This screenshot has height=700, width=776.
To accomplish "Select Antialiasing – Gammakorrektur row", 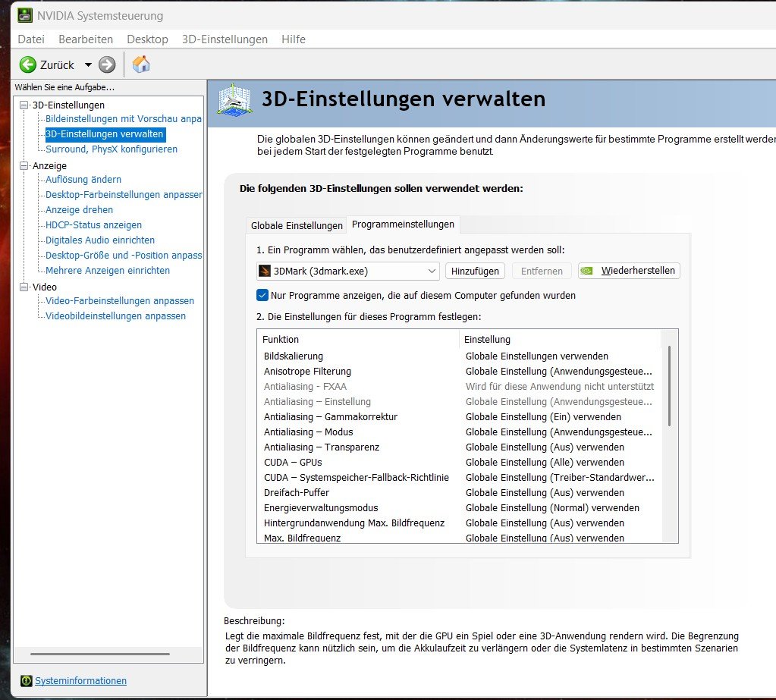I will [459, 417].
